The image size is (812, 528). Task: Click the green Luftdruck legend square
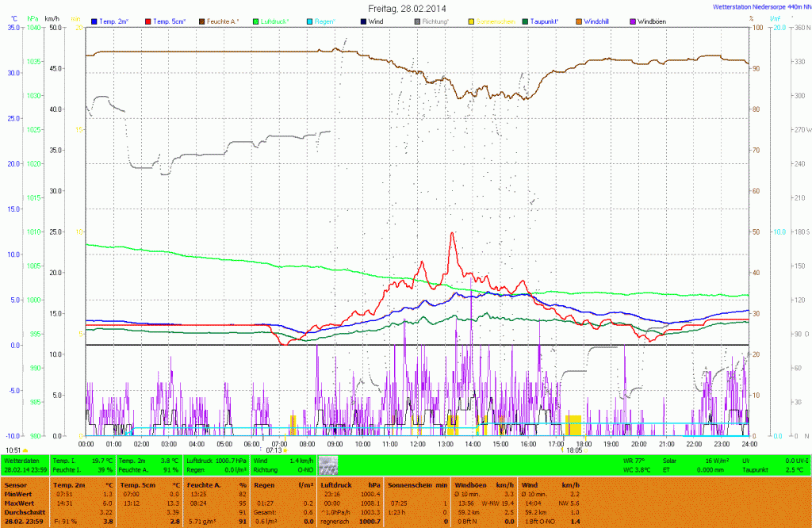[256, 21]
